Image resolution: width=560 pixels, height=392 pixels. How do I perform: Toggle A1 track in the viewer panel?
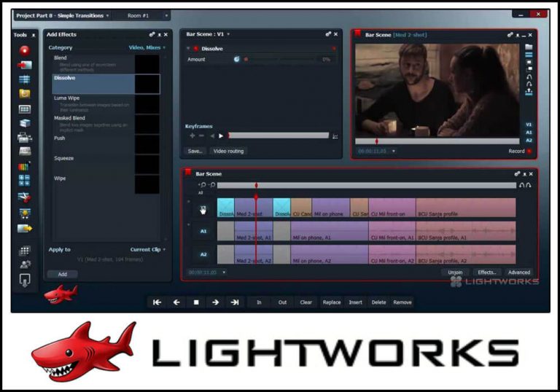(x=529, y=133)
